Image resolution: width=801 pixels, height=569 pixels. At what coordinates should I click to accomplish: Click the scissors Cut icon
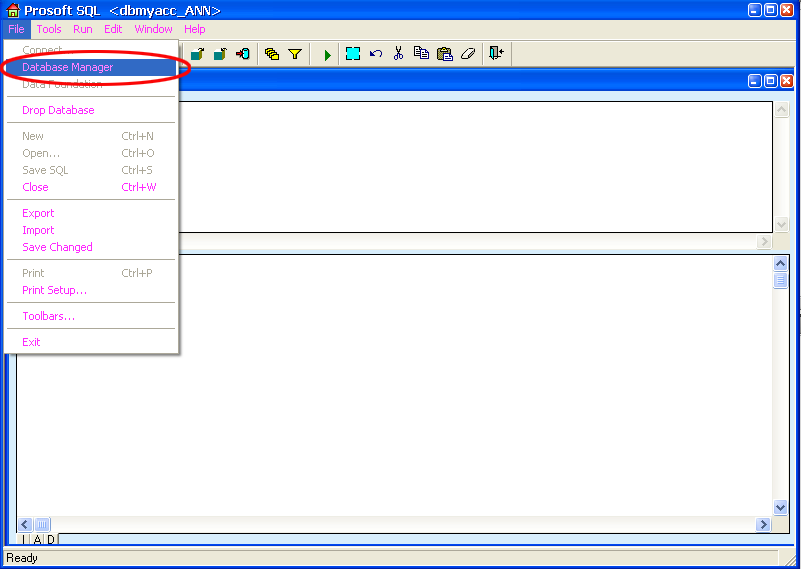click(398, 54)
